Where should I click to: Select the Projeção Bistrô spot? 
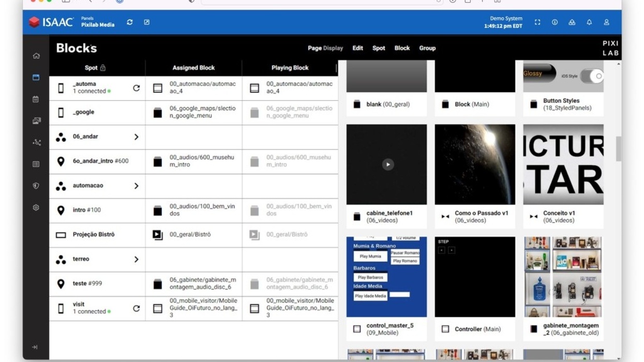click(94, 235)
